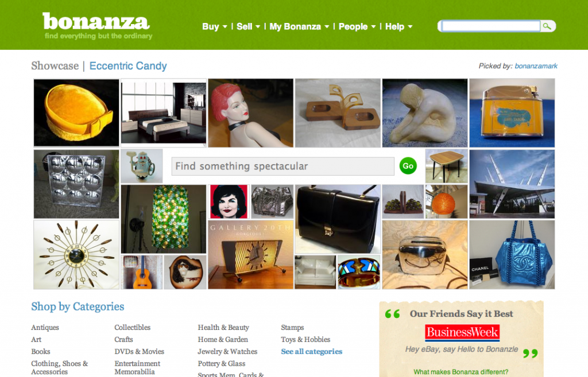Viewport: 588px width, 377px height.
Task: Browse the Jewelry & Watches category
Action: click(x=227, y=352)
